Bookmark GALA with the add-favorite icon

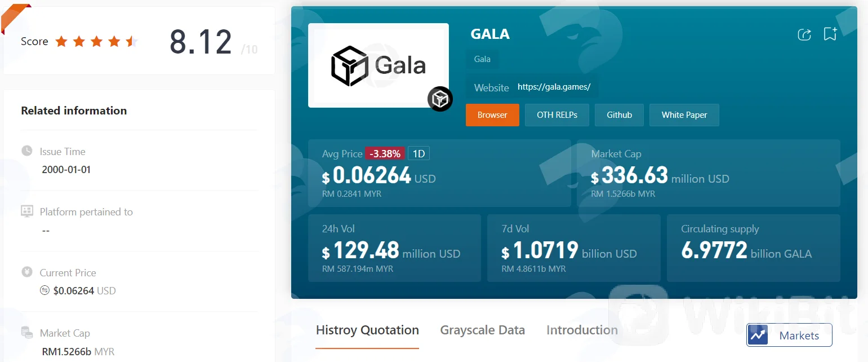pos(830,34)
